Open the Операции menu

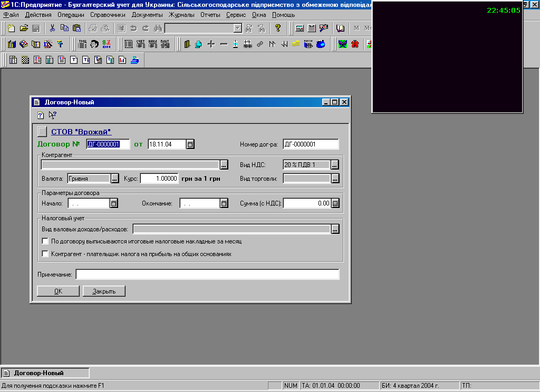pyautogui.click(x=71, y=15)
